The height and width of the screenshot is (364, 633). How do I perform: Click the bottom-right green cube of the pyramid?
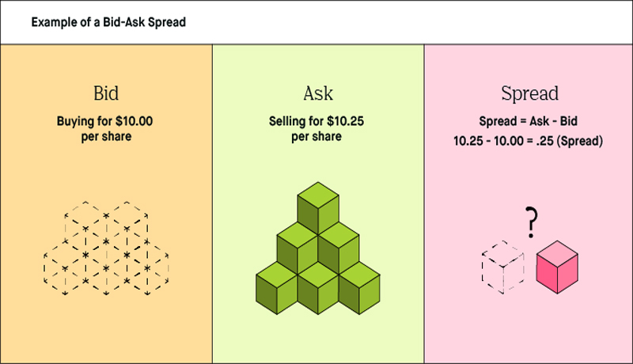click(x=359, y=288)
